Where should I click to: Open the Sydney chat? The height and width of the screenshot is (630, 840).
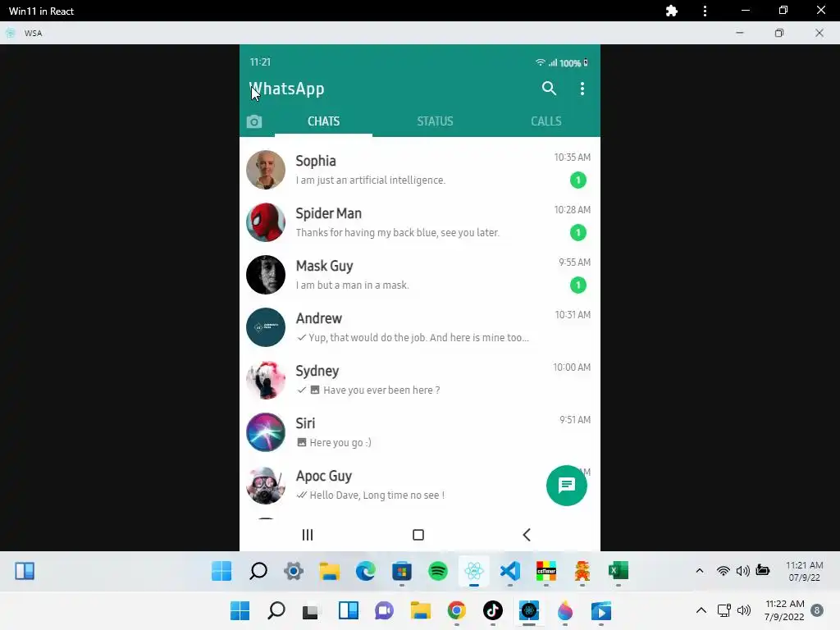(420, 380)
